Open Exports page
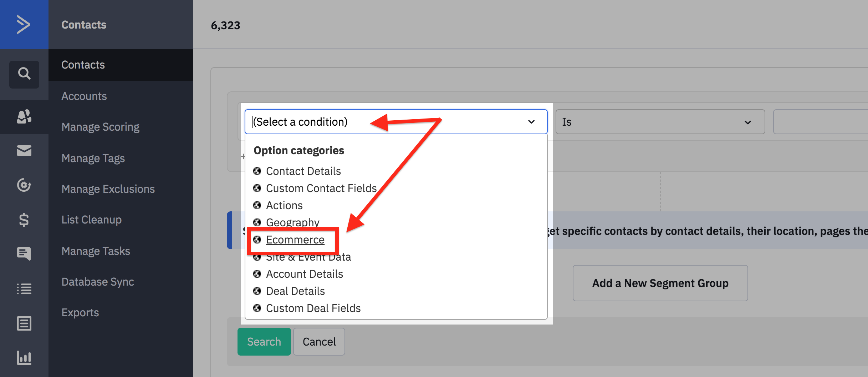868x377 pixels. pos(80,312)
